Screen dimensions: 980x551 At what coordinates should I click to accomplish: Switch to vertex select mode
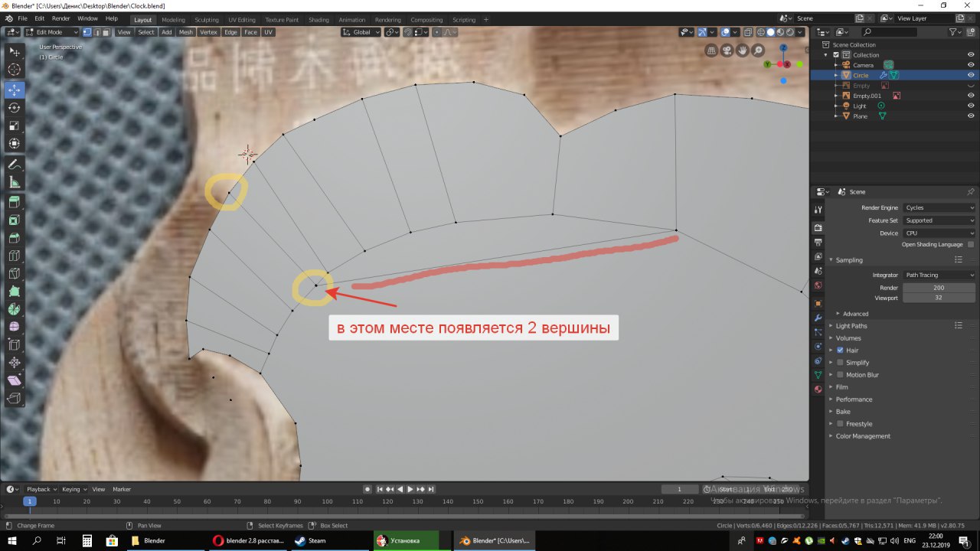87,32
